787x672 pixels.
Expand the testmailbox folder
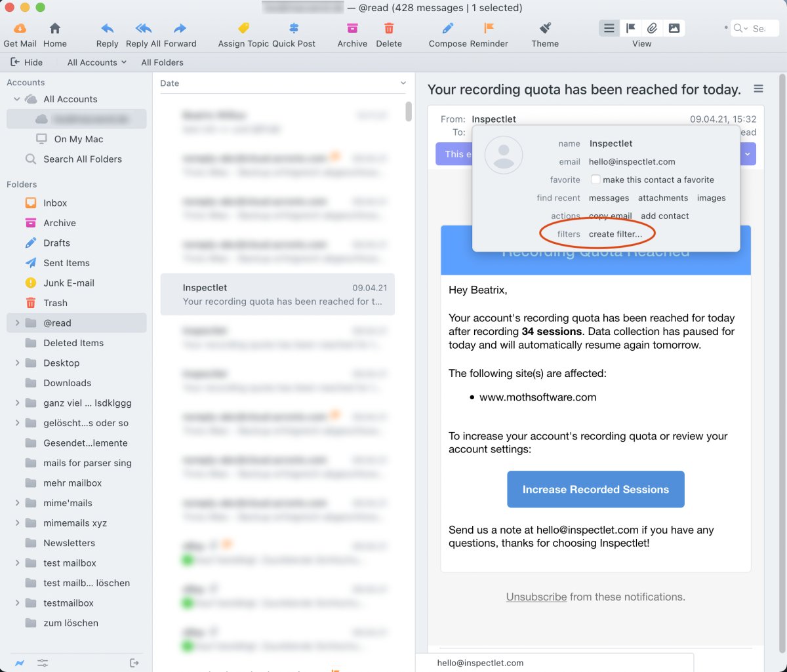[17, 603]
